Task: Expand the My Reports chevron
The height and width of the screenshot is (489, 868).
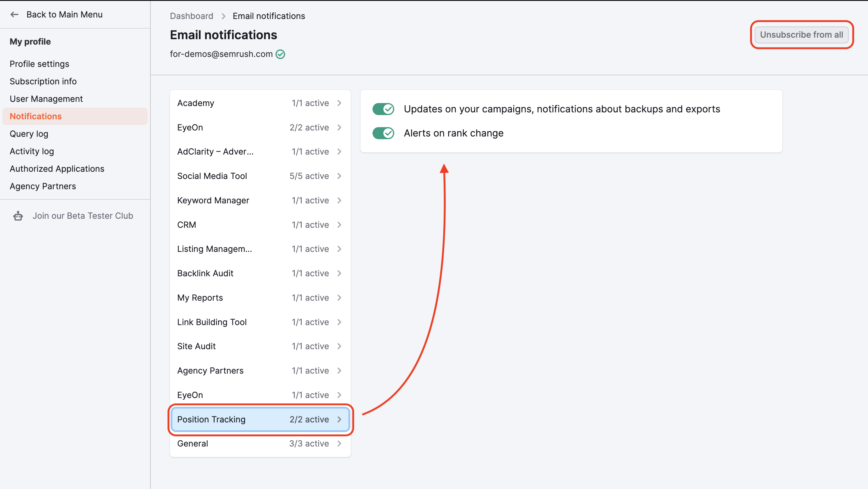Action: click(x=339, y=298)
